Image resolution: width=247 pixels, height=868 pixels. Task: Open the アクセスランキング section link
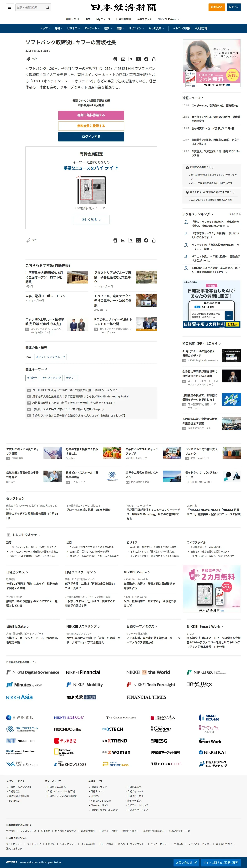click(x=198, y=214)
